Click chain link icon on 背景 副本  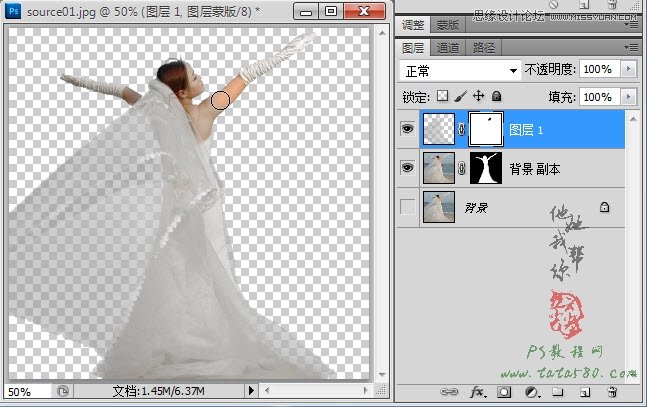tap(462, 168)
